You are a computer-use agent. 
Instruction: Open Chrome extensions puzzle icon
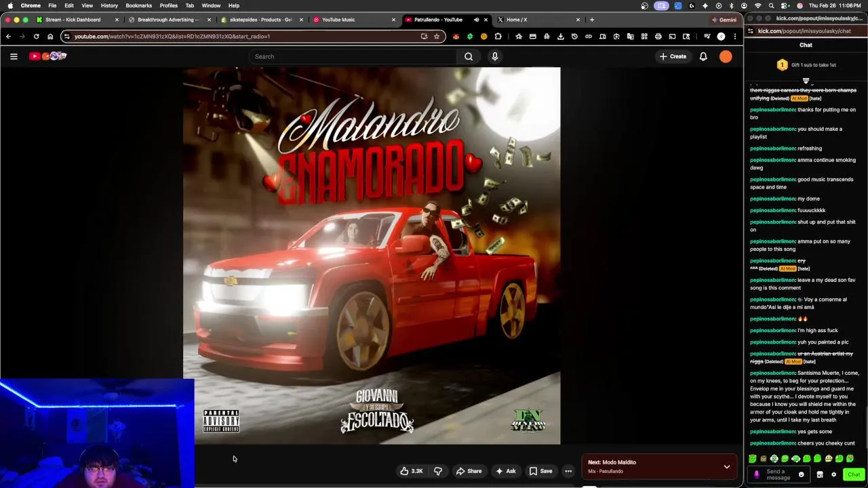(498, 37)
